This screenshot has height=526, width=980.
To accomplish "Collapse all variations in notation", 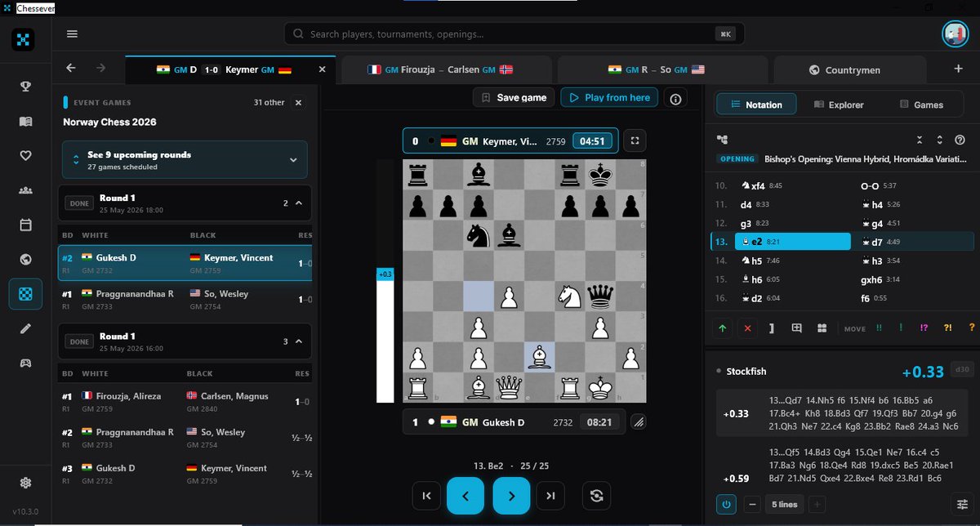I will click(920, 140).
